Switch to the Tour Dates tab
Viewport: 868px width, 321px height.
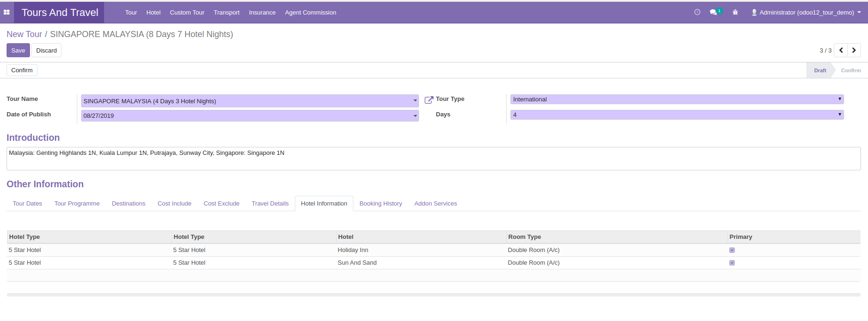click(x=27, y=204)
